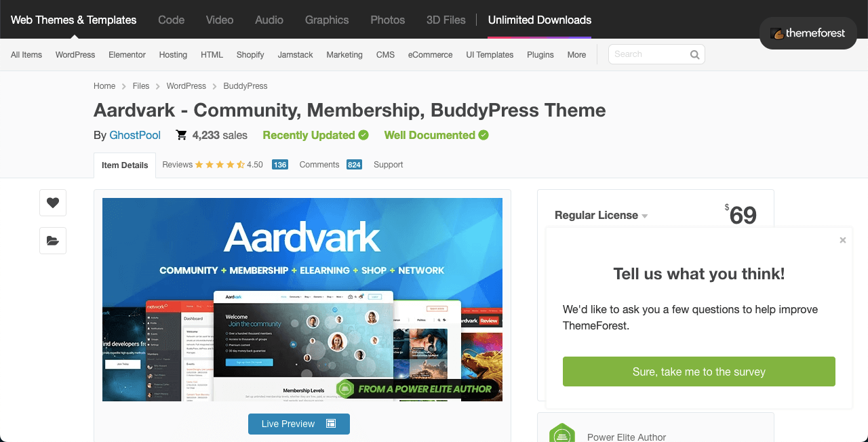Click the Power Elite Author label
Image resolution: width=868 pixels, height=442 pixels.
coord(627,437)
